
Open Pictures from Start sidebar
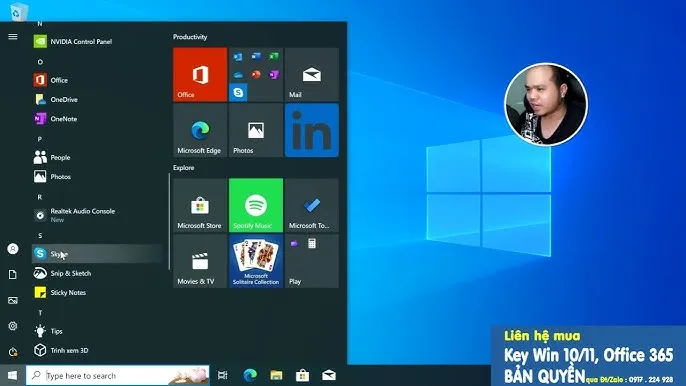(x=13, y=300)
